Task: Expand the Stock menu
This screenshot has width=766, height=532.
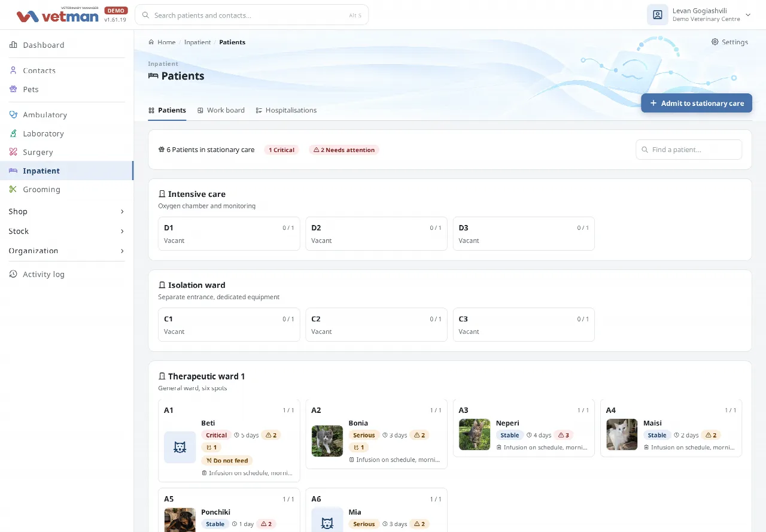Action: (66, 231)
